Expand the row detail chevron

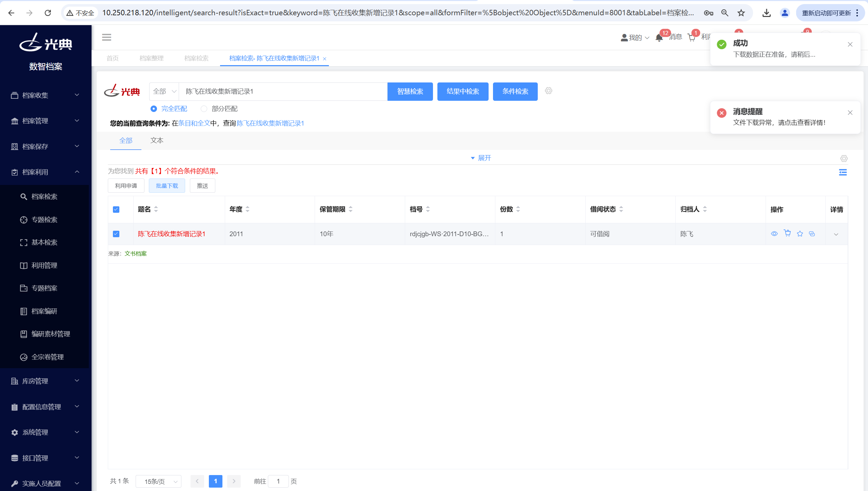pos(836,234)
